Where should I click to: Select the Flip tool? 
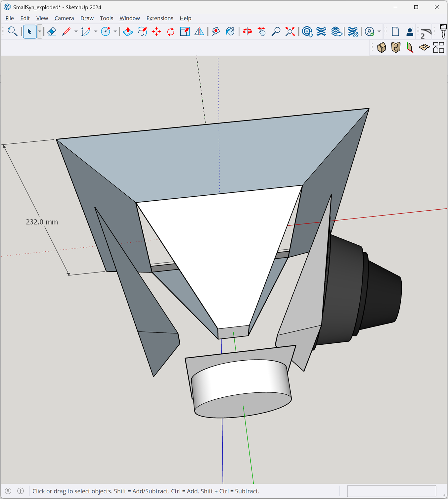point(199,31)
